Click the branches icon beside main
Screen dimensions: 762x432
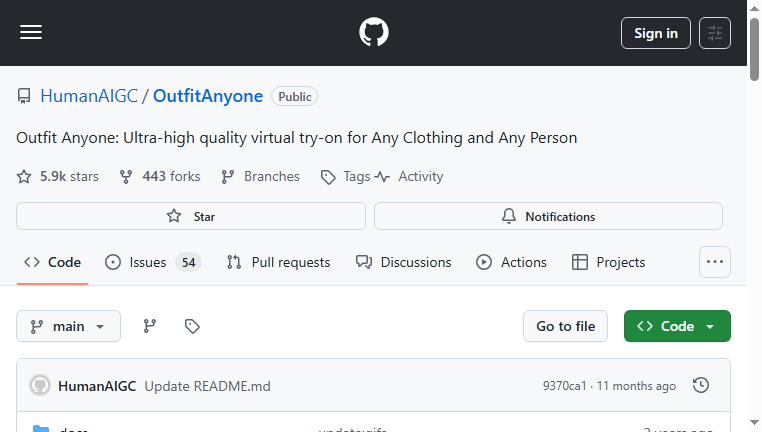[150, 326]
